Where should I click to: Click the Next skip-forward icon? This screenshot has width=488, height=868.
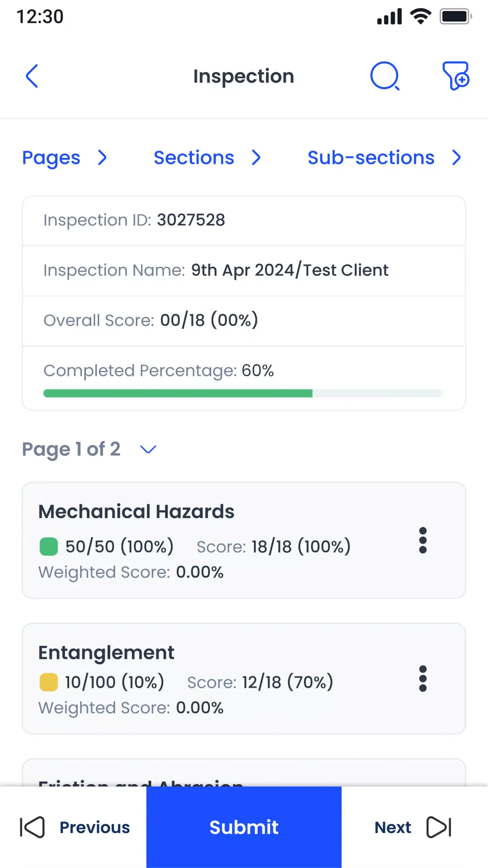(439, 827)
